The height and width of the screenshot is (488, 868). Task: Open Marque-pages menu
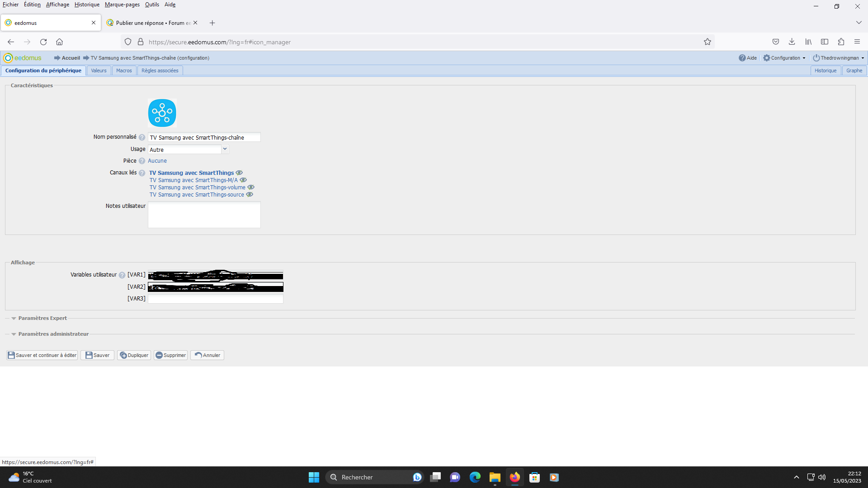tap(122, 5)
